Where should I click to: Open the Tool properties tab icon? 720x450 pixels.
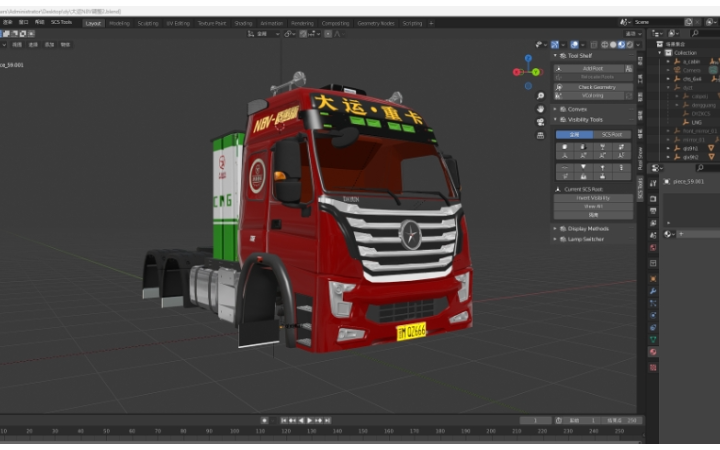pyautogui.click(x=653, y=184)
